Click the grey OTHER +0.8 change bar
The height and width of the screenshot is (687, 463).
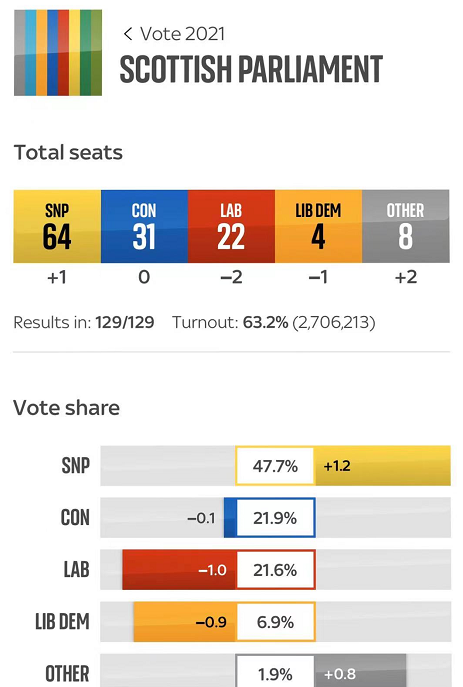[360, 671]
